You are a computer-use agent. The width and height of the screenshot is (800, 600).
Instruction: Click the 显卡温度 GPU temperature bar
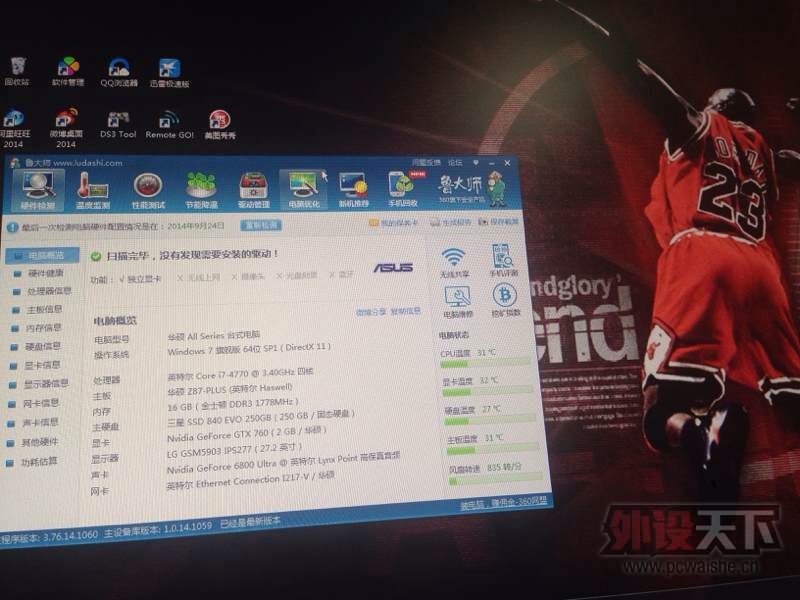488,391
